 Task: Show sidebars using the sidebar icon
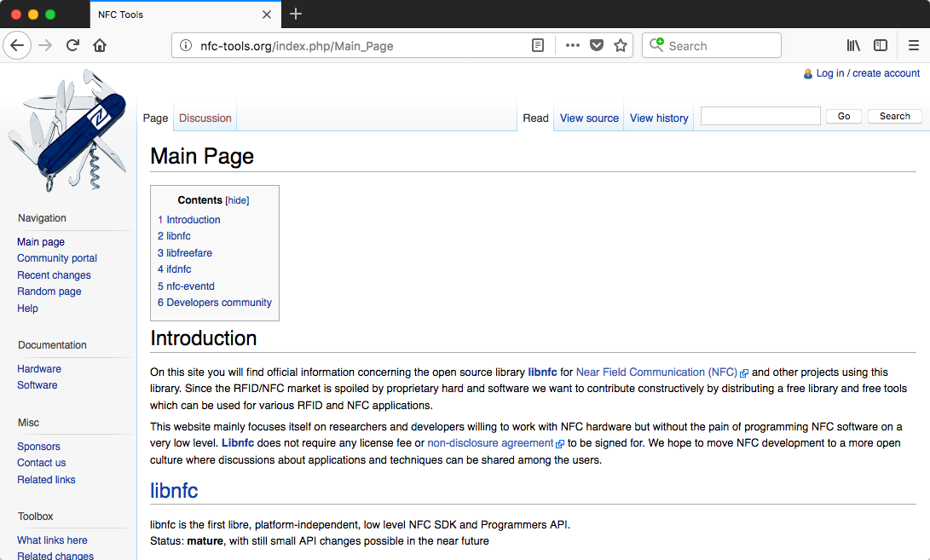pos(881,46)
